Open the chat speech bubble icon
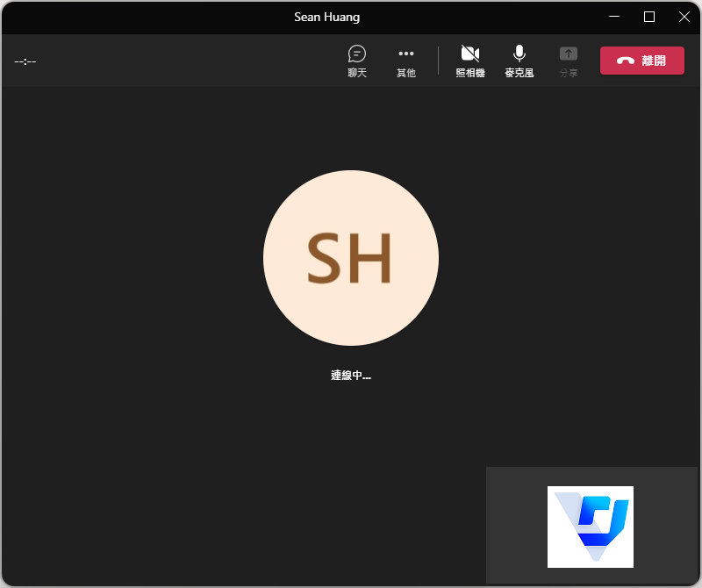This screenshot has width=702, height=588. click(x=357, y=54)
